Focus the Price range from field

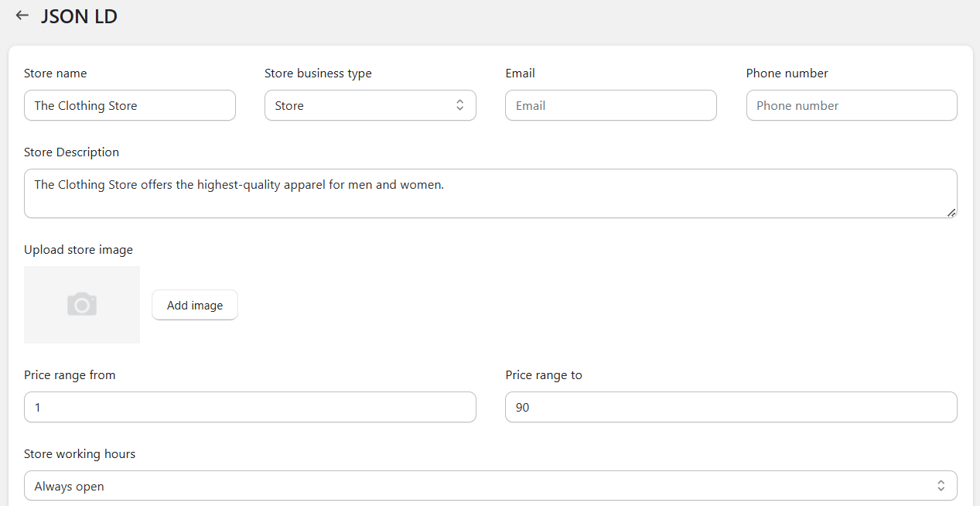click(x=250, y=407)
